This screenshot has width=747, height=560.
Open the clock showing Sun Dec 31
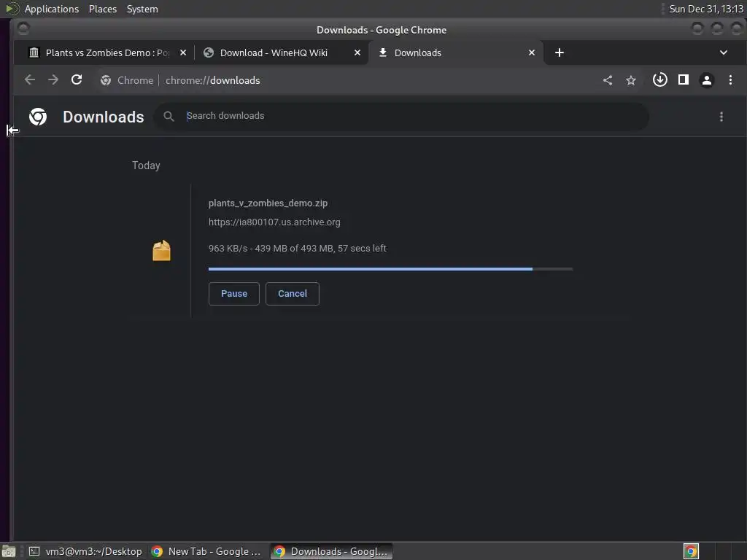(x=706, y=9)
